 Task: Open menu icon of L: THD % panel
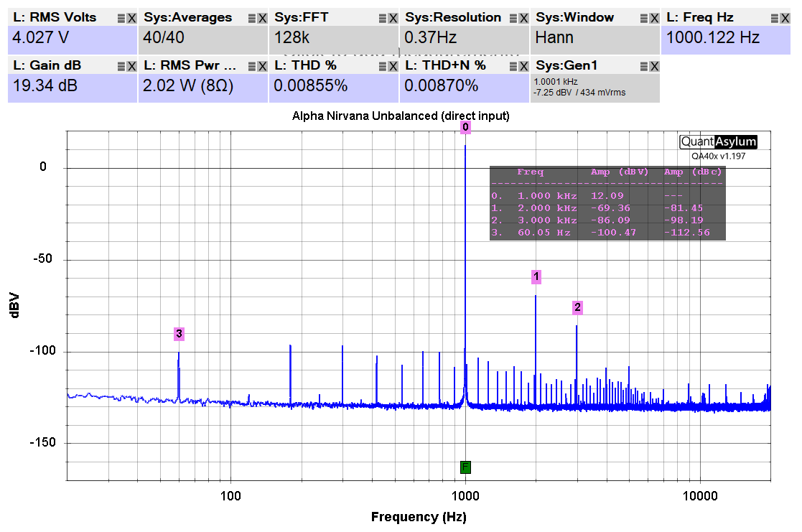[x=383, y=67]
